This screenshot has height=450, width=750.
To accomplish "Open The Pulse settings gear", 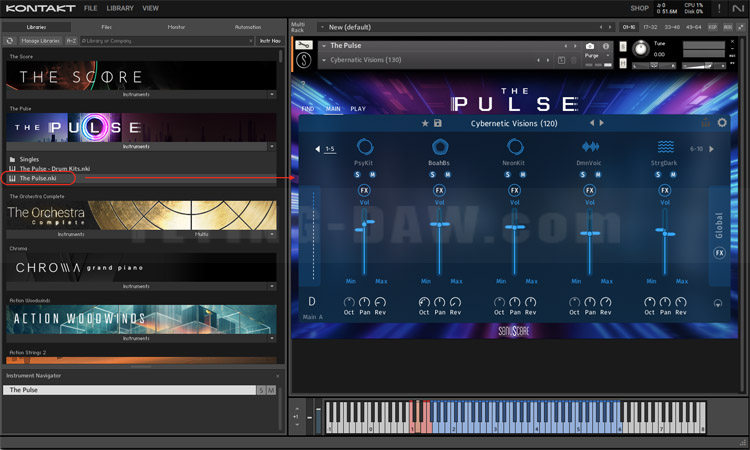I will 722,123.
